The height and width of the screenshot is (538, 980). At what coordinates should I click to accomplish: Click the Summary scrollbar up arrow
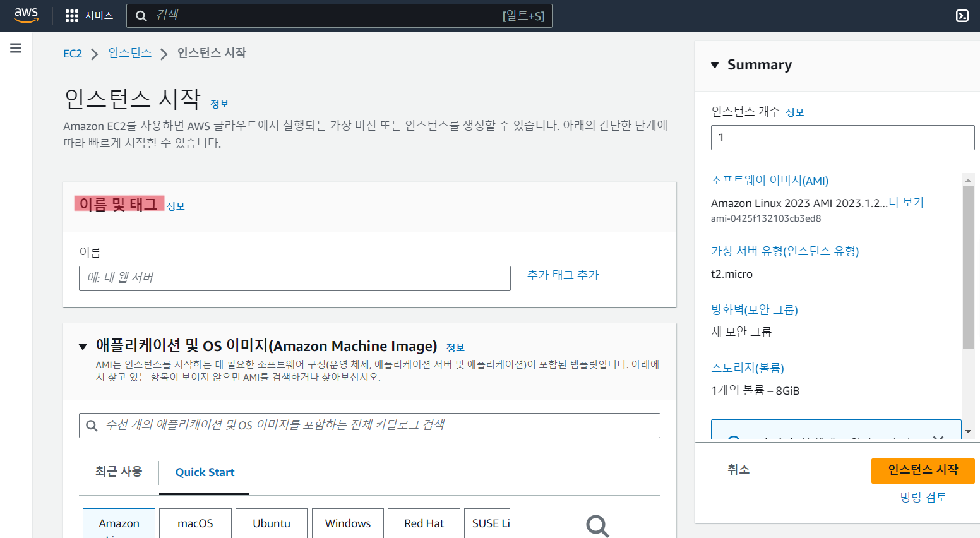[x=968, y=180]
